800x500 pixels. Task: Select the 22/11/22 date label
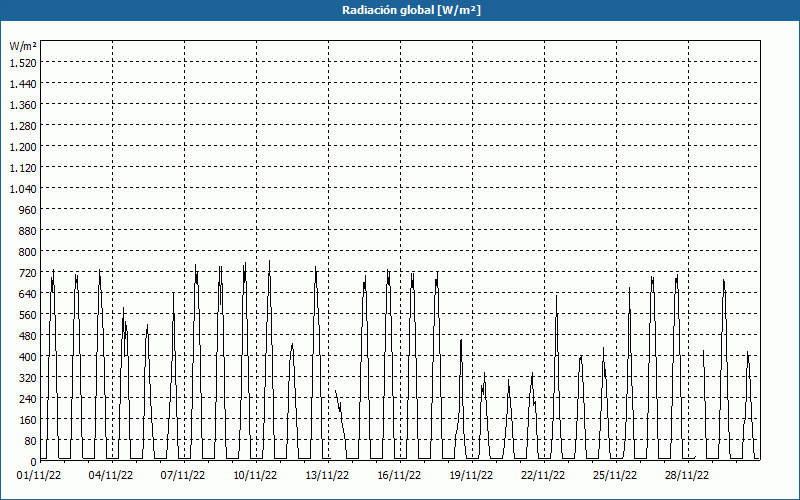coord(543,476)
